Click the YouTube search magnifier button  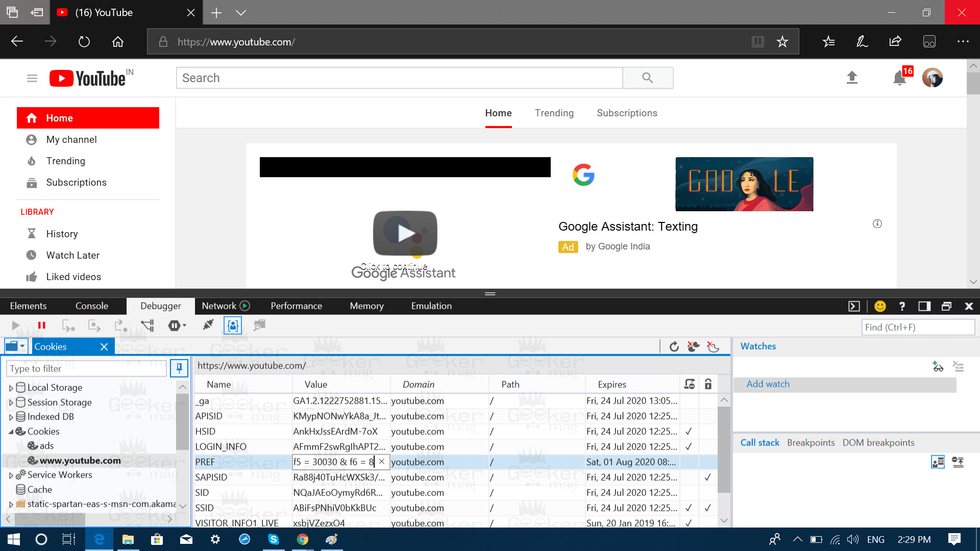pyautogui.click(x=648, y=78)
